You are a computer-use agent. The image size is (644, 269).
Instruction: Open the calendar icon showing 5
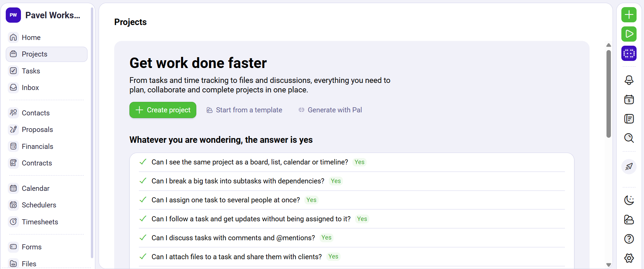tap(629, 99)
